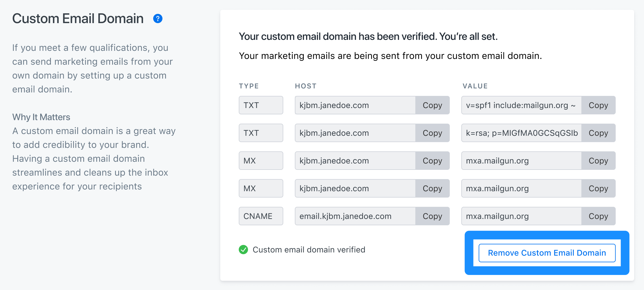Viewport: 644px width, 290px height.
Task: Copy host of the second MX record
Action: [432, 188]
